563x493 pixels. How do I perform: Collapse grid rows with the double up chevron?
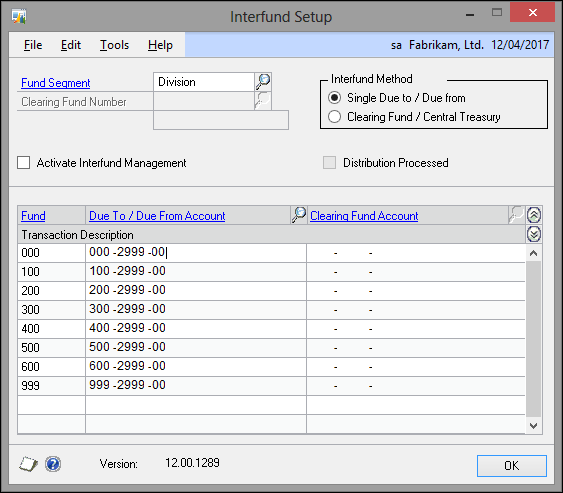(534, 215)
